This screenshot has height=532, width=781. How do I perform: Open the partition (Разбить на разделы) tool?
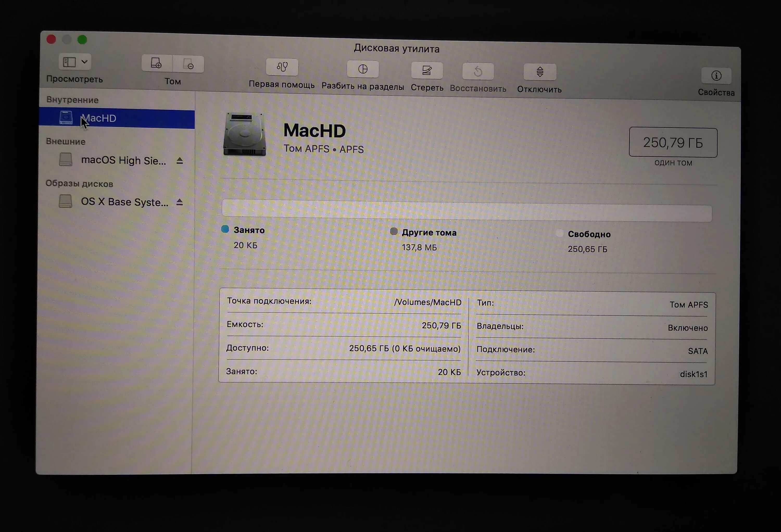[x=363, y=69]
